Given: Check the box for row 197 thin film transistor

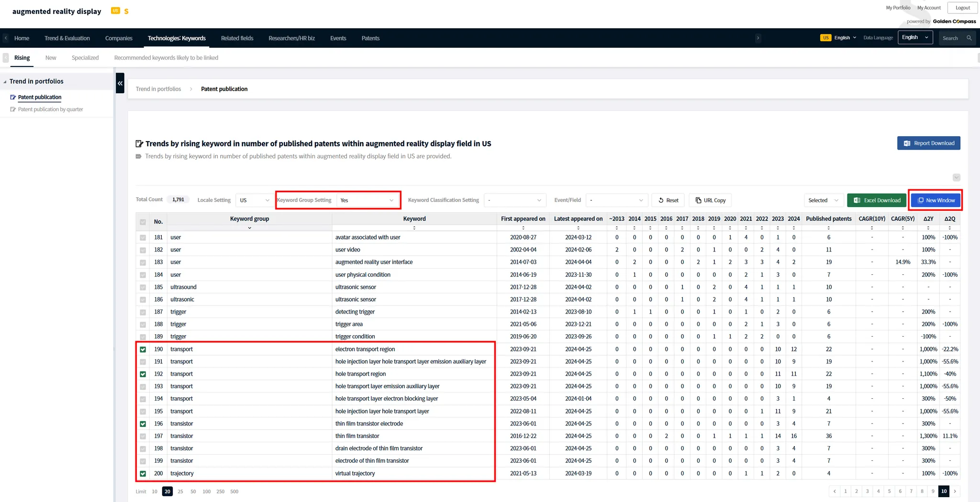Looking at the screenshot, I should pos(143,437).
